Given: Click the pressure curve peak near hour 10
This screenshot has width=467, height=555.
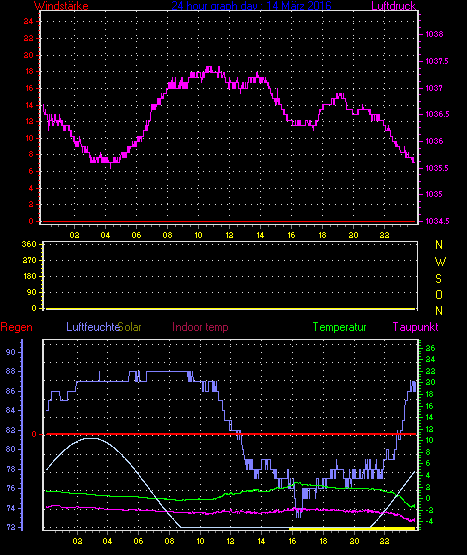Looking at the screenshot, I should click(x=209, y=69).
